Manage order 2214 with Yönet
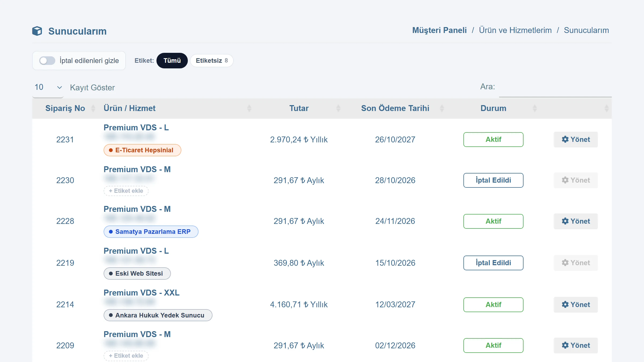Screen dimensions: 644x362 (576, 305)
